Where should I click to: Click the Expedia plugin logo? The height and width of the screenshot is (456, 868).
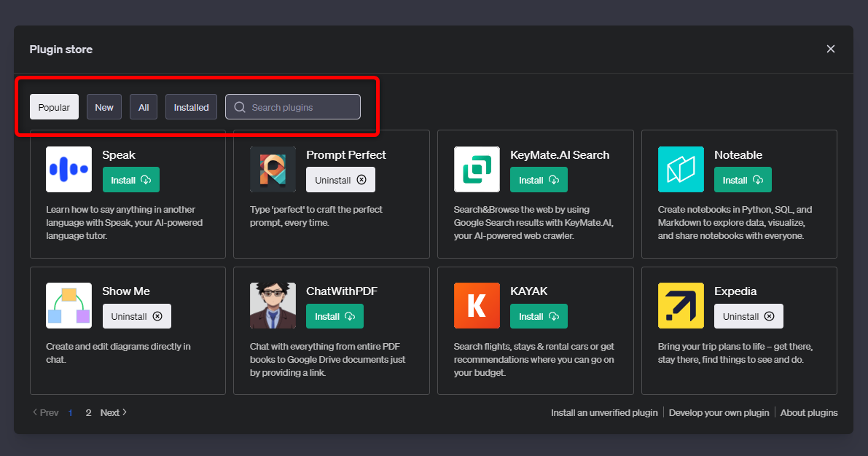[681, 305]
